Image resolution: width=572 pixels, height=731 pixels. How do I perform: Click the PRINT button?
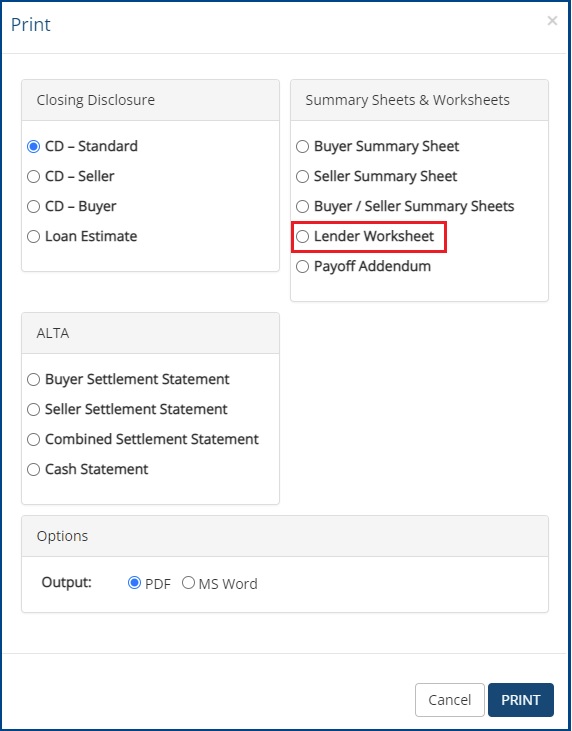tap(521, 700)
